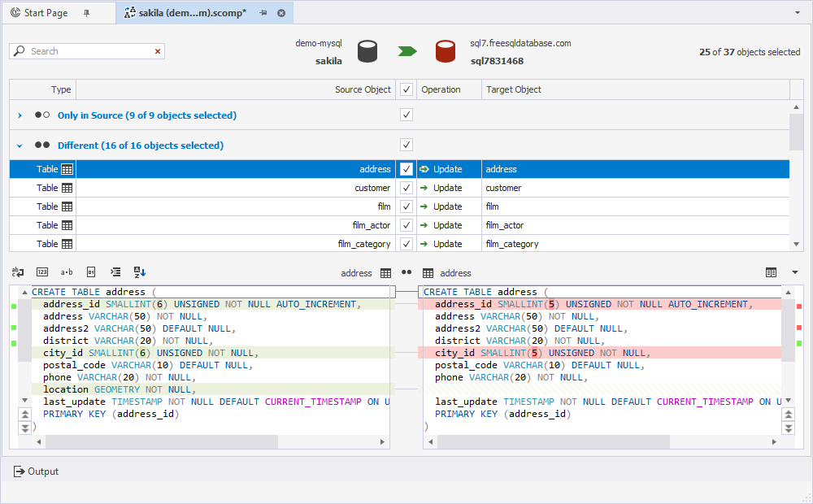Screen dimensions: 813x504
Task: Click the Different group label
Action: (141, 146)
